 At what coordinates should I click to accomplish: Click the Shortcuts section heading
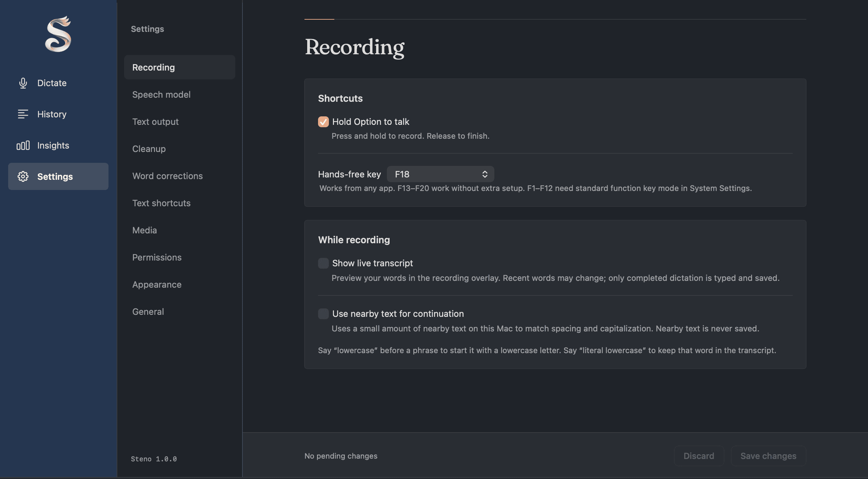click(x=340, y=98)
